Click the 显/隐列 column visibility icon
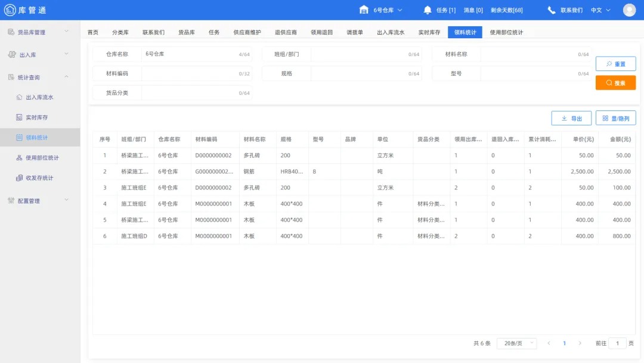 click(x=605, y=118)
